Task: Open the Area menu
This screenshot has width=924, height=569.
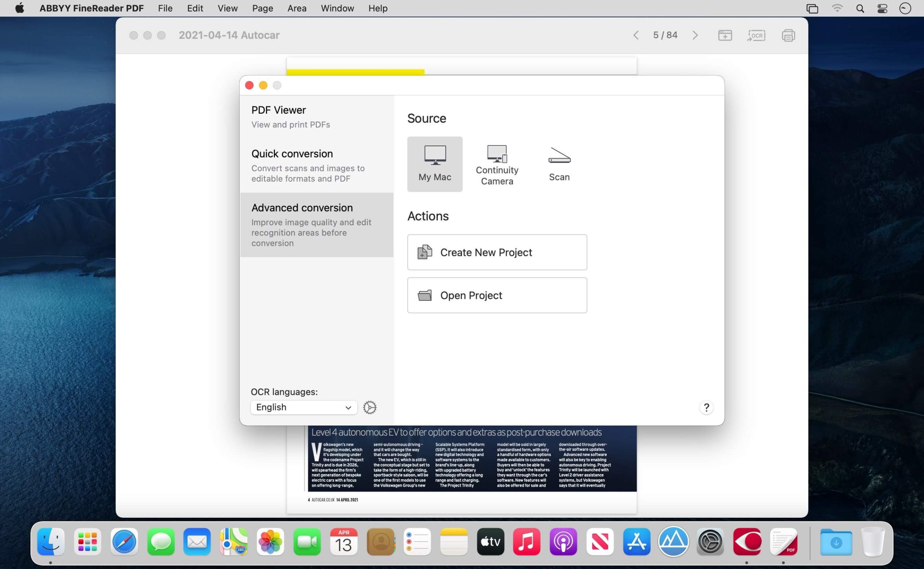Action: 296,8
